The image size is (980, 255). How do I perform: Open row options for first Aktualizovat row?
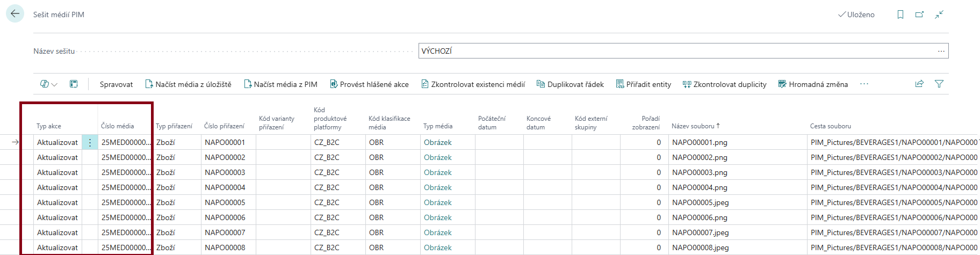tap(90, 142)
